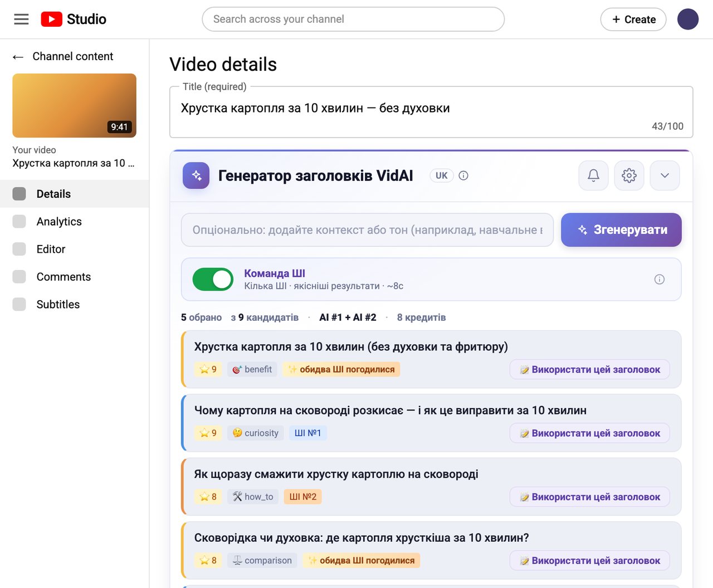Viewport: 713px width, 588px height.
Task: Open the account avatar menu
Action: (x=688, y=19)
